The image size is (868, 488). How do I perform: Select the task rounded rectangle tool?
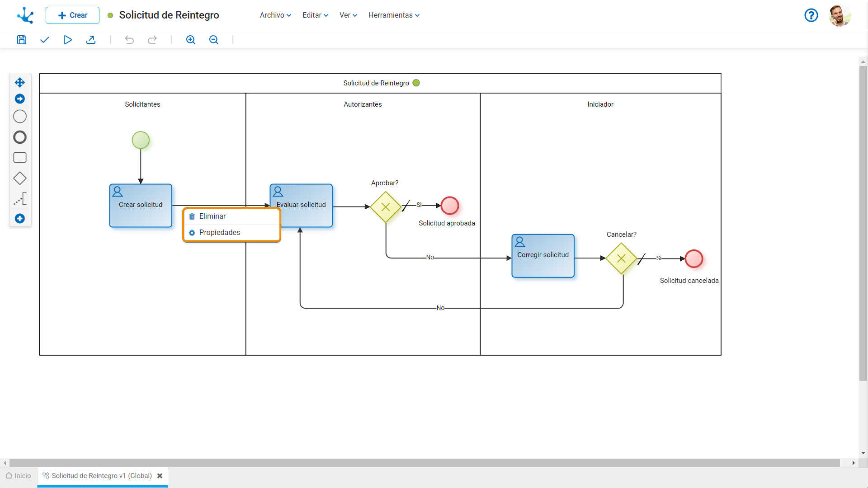pyautogui.click(x=20, y=158)
